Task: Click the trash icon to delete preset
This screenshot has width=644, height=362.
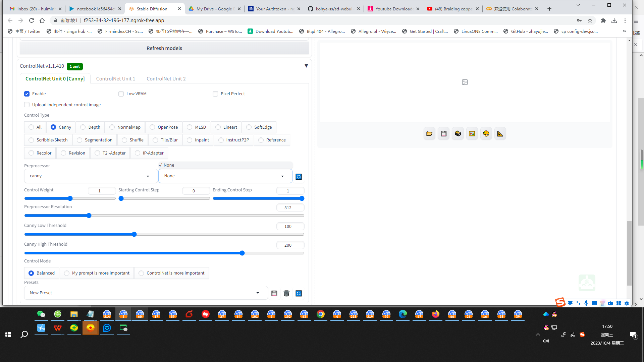Action: [286, 293]
